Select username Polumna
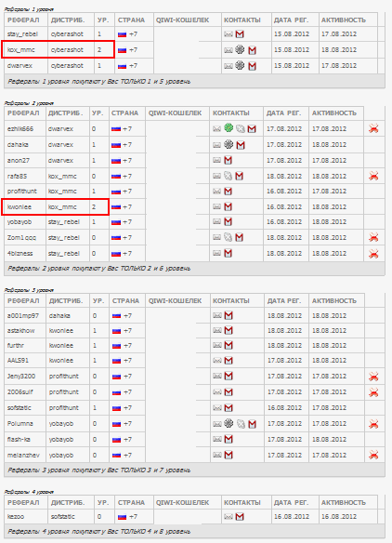Screen dimensions: 392x543 coord(20,424)
